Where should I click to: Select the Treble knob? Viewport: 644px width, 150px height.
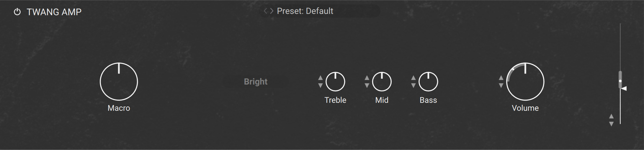tap(335, 82)
